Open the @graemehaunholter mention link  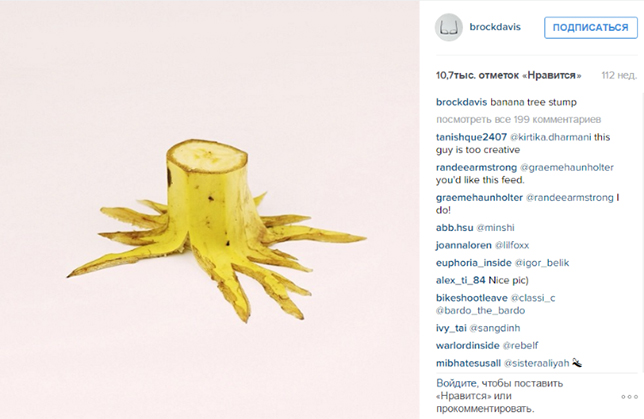click(x=567, y=167)
